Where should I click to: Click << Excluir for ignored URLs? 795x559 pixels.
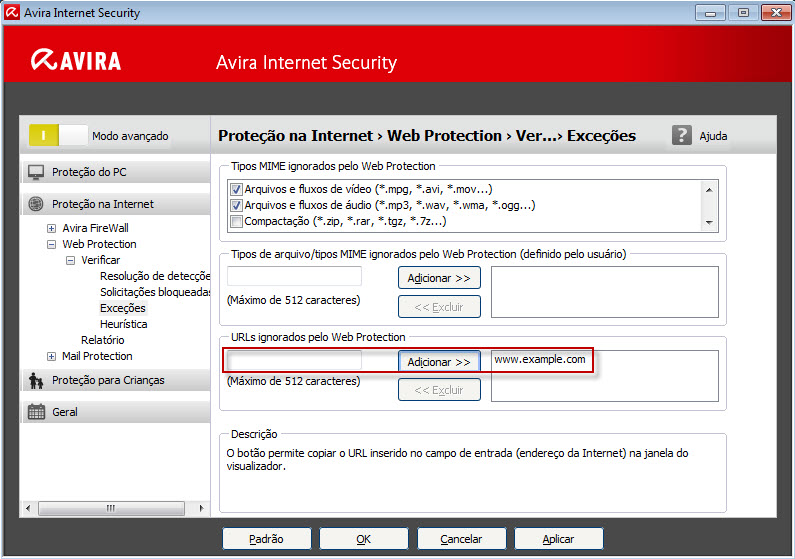[x=439, y=390]
